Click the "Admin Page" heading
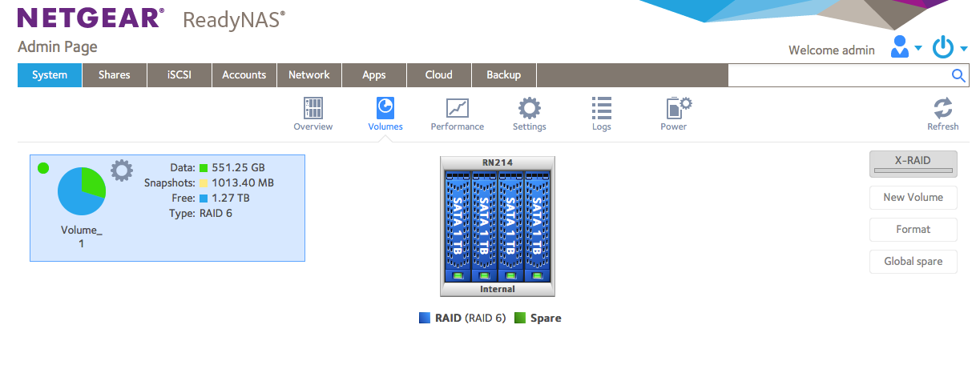 coord(57,47)
